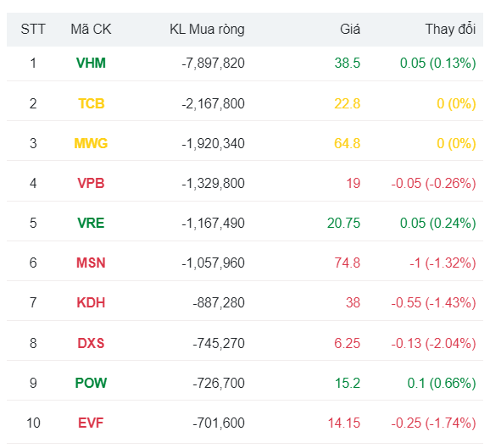Click change value -0.05 (-0.26%)

[434, 183]
